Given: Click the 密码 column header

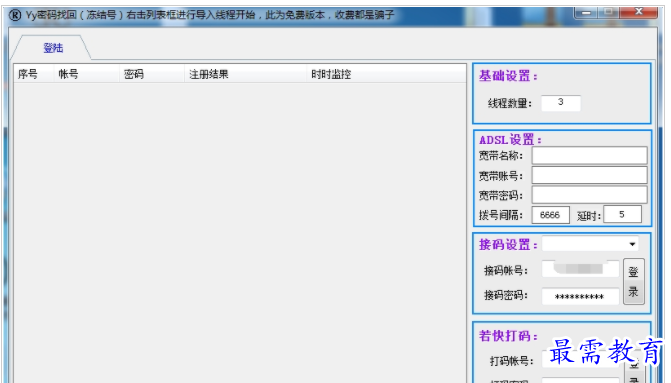Looking at the screenshot, I should point(151,74).
